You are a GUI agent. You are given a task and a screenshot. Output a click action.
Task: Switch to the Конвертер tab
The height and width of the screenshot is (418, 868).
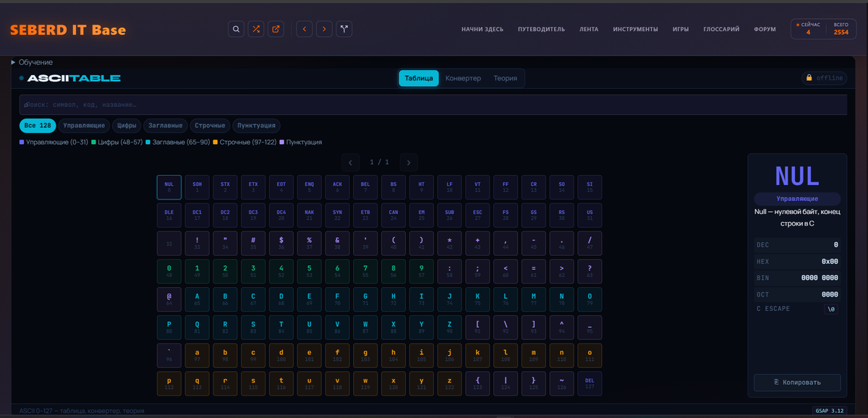463,78
